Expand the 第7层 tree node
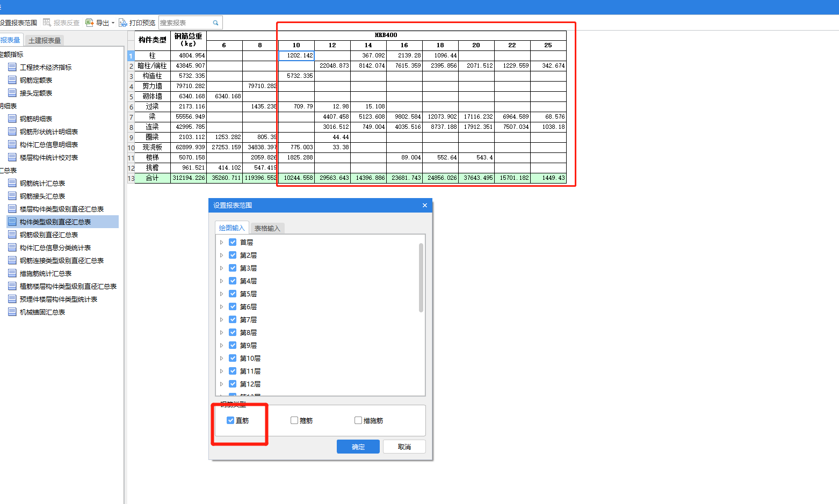839x504 pixels. tap(221, 319)
